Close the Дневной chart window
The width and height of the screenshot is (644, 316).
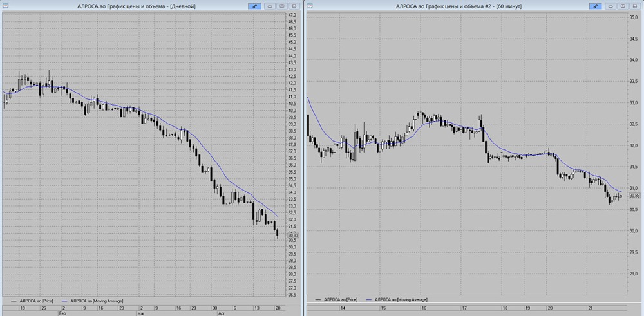(x=294, y=6)
